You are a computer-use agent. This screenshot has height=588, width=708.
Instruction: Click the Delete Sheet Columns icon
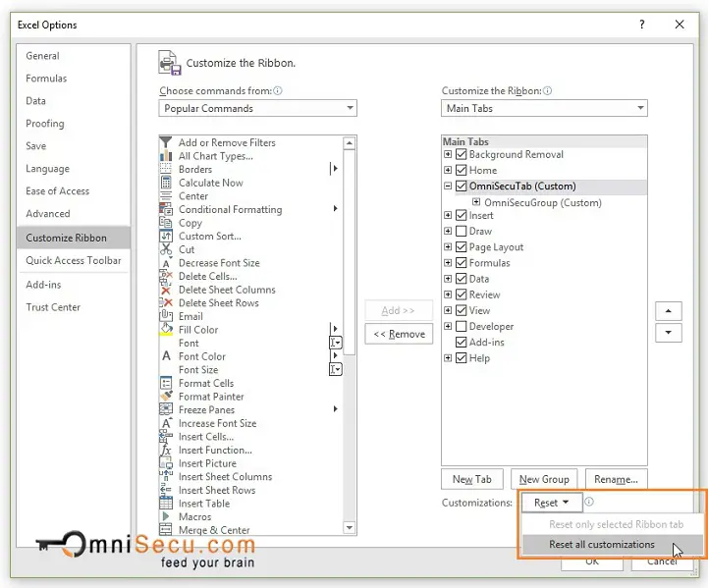click(x=166, y=290)
